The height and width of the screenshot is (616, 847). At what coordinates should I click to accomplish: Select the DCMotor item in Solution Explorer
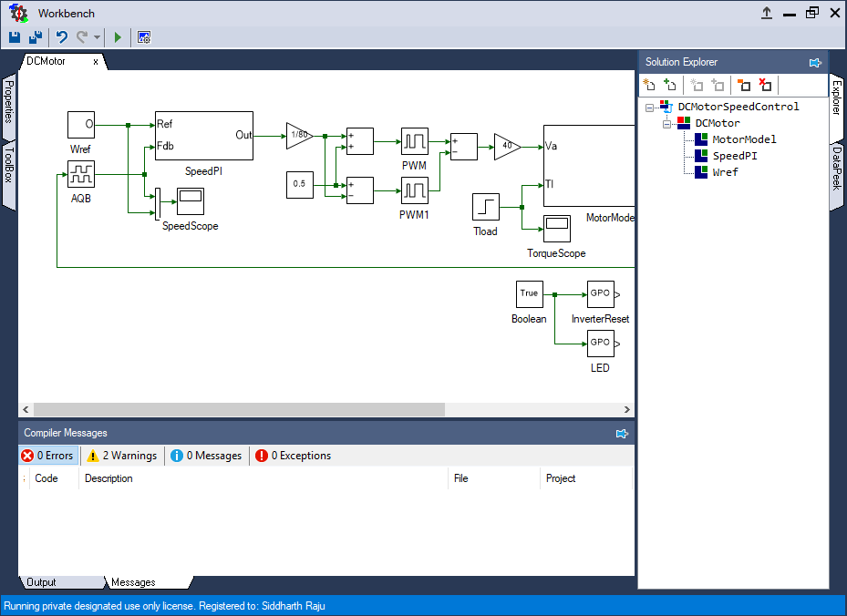(718, 123)
